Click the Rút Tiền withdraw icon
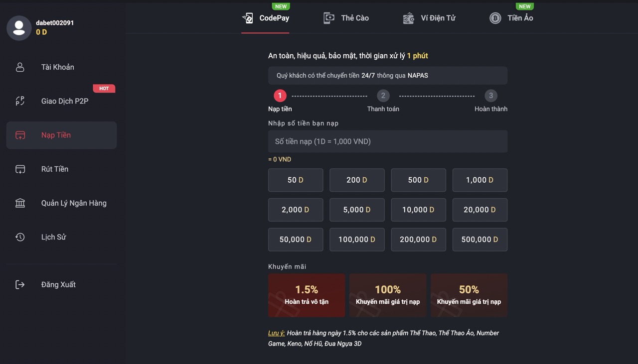Viewport: 638px width, 364px height. point(20,169)
